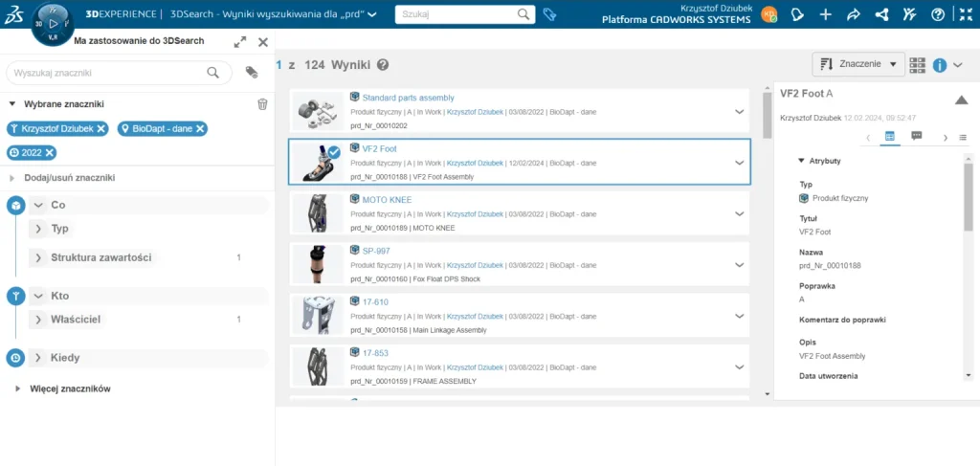Delete selected tags with trash icon
Viewport: 980px width, 466px height.
tap(262, 103)
